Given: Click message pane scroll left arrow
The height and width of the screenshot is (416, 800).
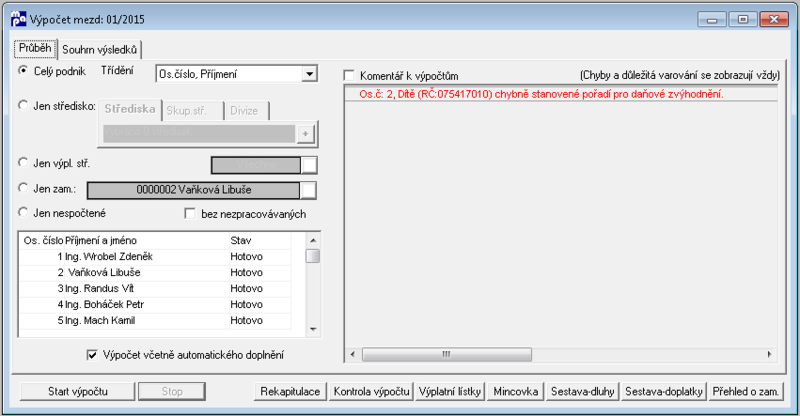Looking at the screenshot, I should click(352, 354).
